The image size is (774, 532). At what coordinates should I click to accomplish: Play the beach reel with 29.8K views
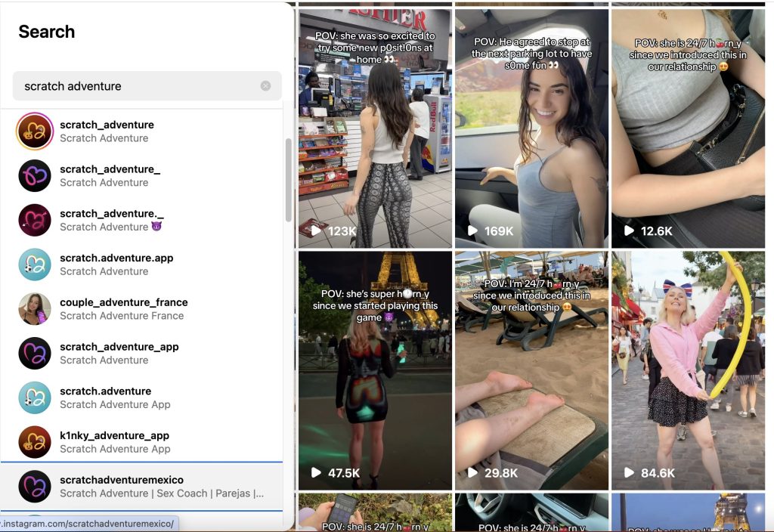pos(531,370)
